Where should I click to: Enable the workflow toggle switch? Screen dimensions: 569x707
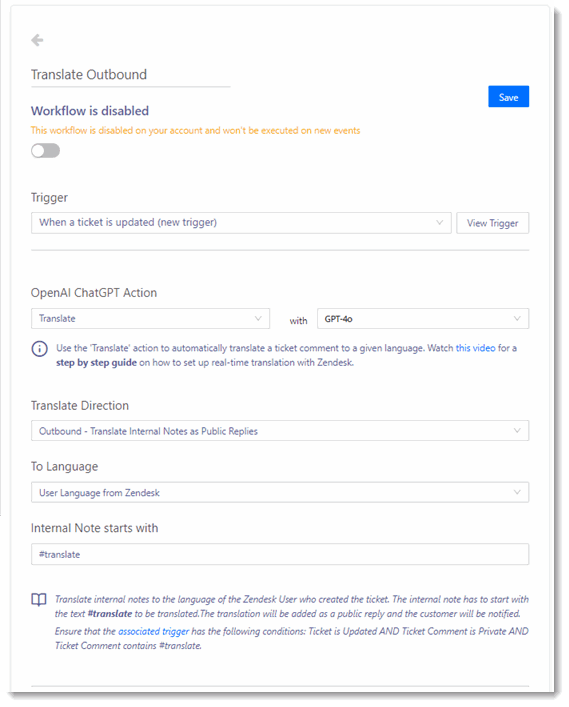[x=46, y=151]
